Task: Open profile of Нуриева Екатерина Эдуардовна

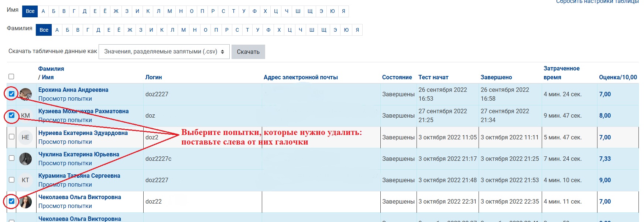Action: [83, 133]
